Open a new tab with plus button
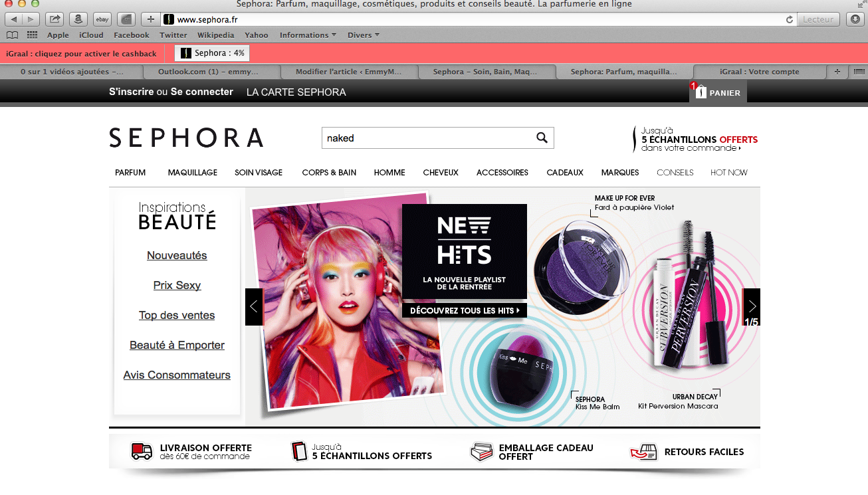This screenshot has width=868, height=495. 150,19
